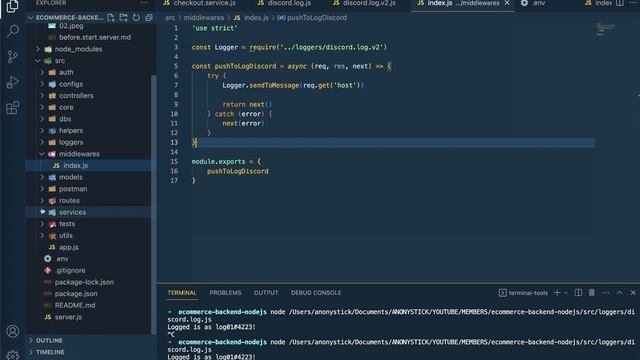Maximize the panel with up chevron
The width and height of the screenshot is (640, 360).
619,293
